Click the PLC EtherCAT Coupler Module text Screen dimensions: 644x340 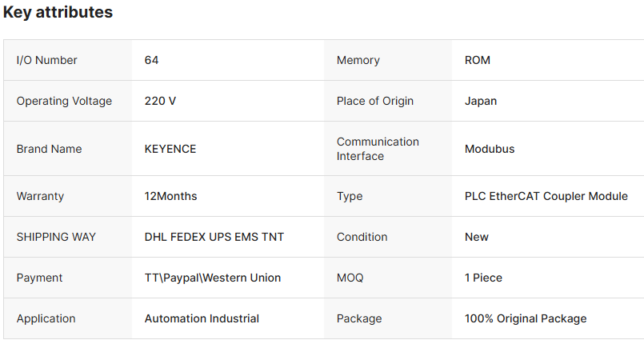546,196
